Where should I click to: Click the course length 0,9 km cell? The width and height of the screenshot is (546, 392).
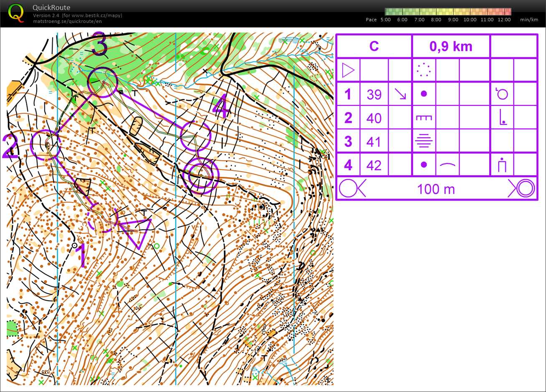click(x=450, y=46)
